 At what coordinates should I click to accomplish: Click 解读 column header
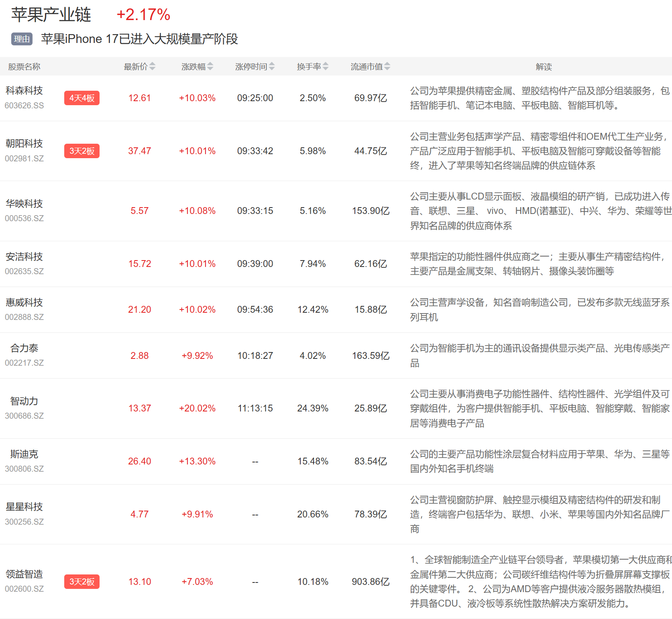click(x=544, y=67)
